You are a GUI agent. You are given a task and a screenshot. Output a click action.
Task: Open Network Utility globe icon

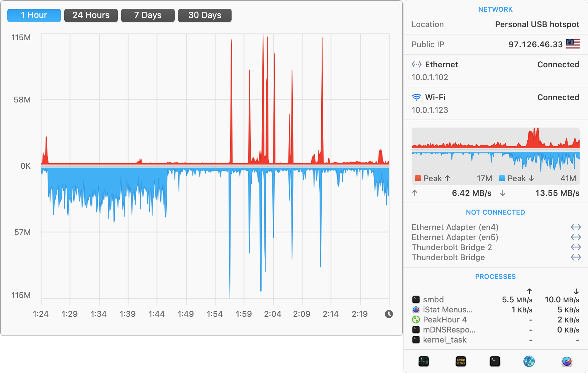529,361
